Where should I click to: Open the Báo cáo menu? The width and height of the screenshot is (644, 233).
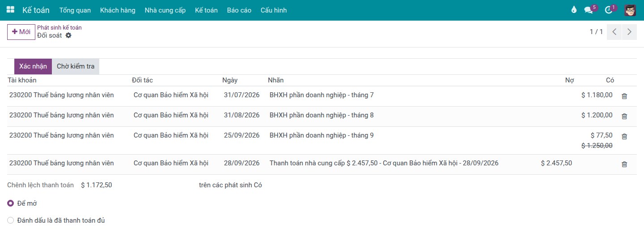click(239, 10)
